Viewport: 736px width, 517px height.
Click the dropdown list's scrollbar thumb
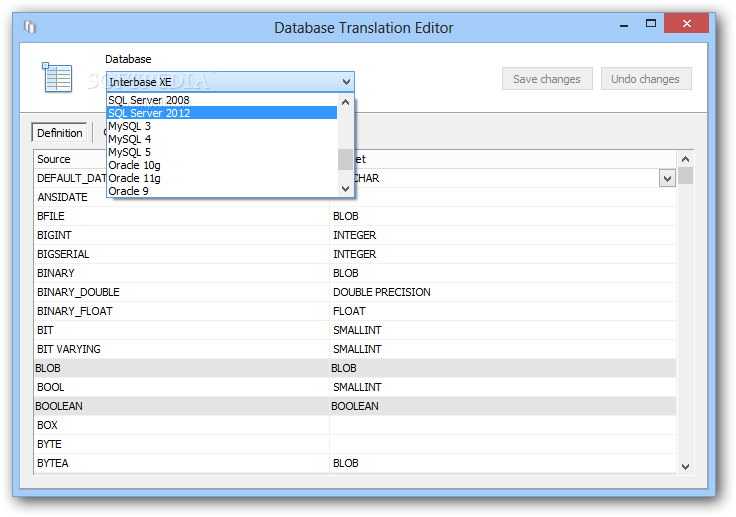[x=345, y=159]
